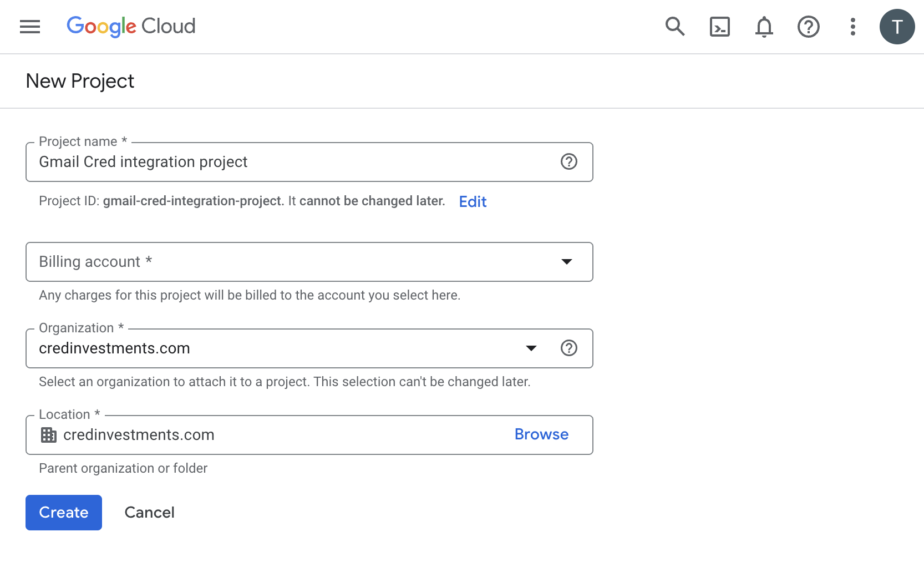Activate Cloud Shell terminal icon
924x567 pixels.
pos(720,27)
